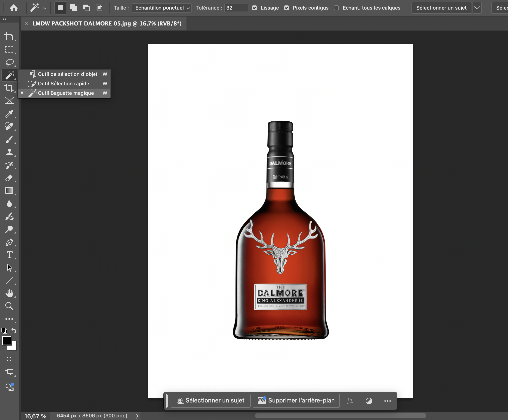Click Sélectionner un sujet in options bar
The height and width of the screenshot is (420, 508).
pos(441,8)
